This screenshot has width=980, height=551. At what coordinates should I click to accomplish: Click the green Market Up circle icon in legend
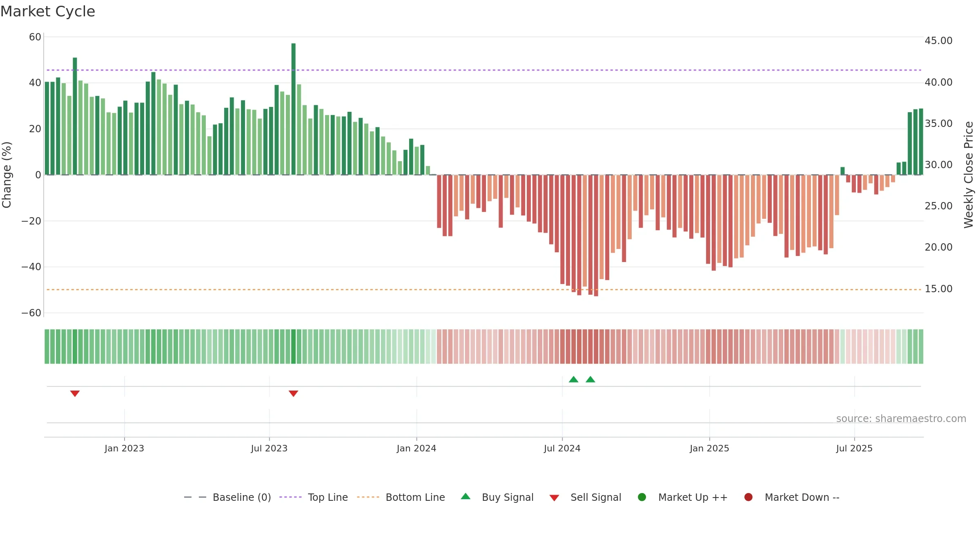click(642, 497)
